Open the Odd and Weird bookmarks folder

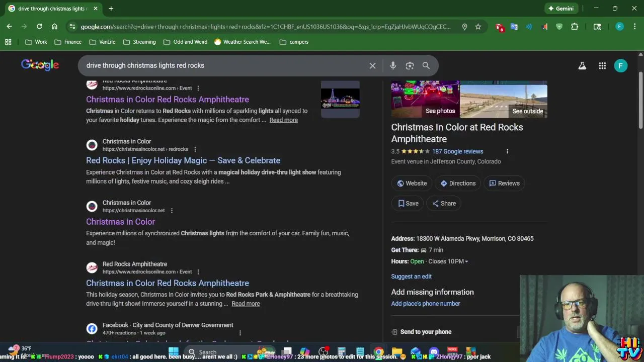pyautogui.click(x=185, y=42)
